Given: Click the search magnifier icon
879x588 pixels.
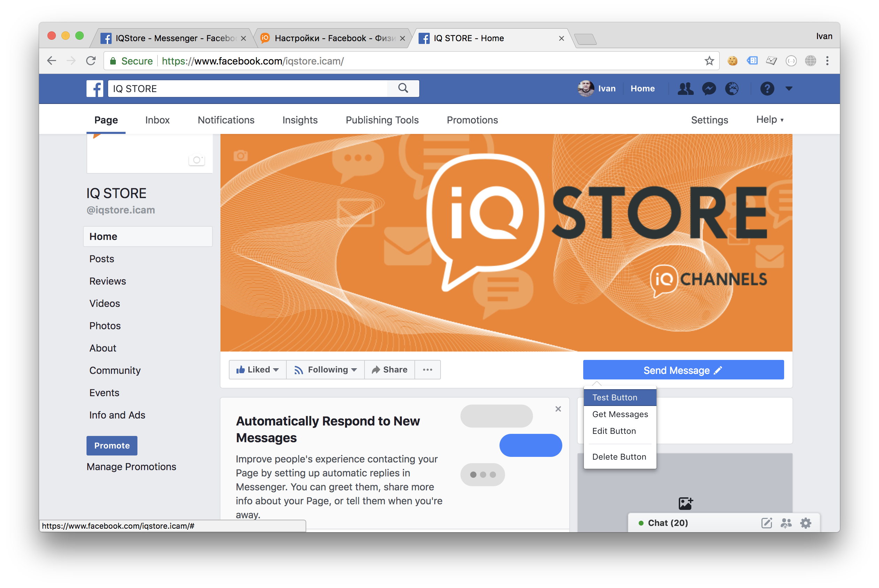Looking at the screenshot, I should tap(403, 89).
